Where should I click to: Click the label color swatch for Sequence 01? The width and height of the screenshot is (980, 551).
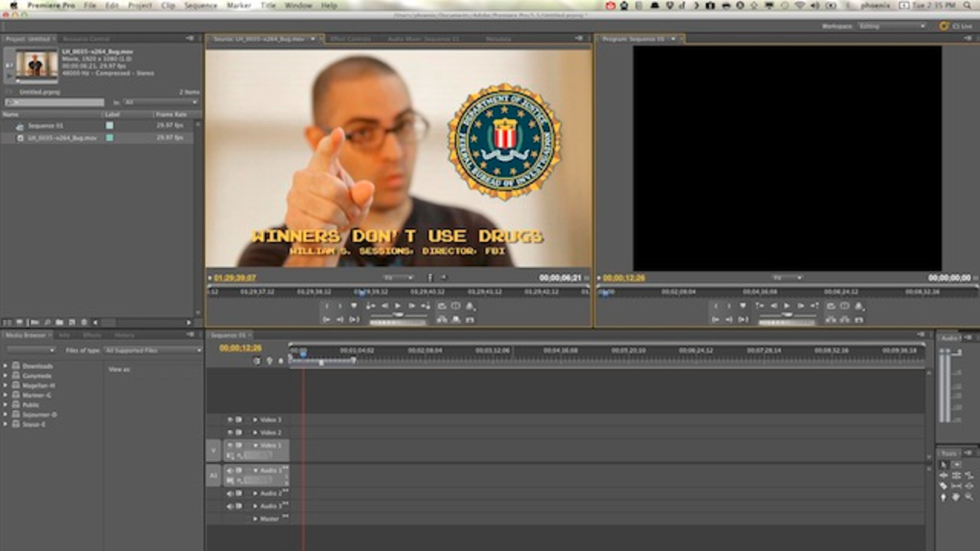[110, 126]
